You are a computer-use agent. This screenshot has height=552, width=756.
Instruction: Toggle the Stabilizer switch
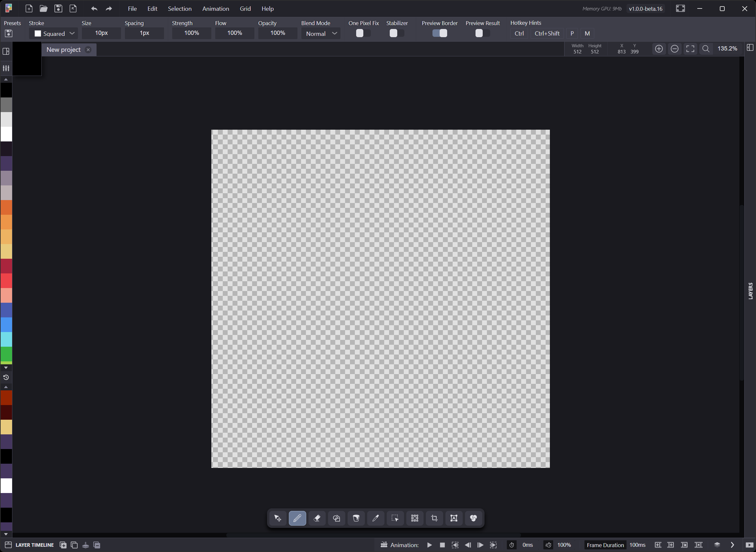[397, 33]
